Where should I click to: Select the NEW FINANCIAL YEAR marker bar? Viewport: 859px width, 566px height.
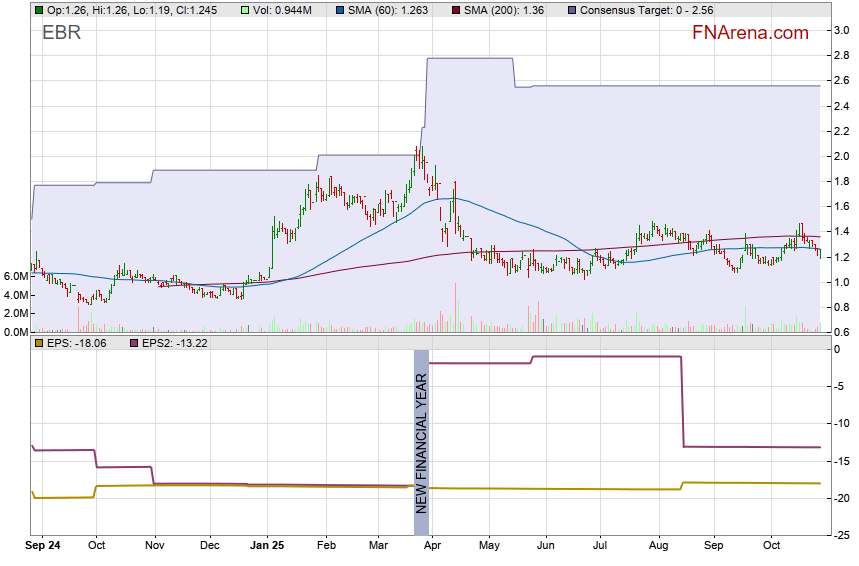click(x=421, y=432)
